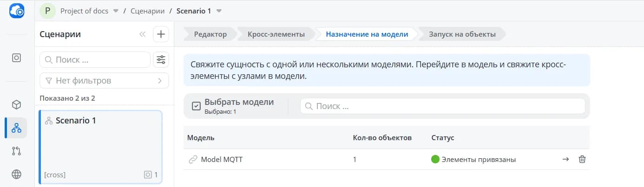Click the Показано 2 из 2 counter
Screen dimensions: 644x187
click(x=67, y=98)
